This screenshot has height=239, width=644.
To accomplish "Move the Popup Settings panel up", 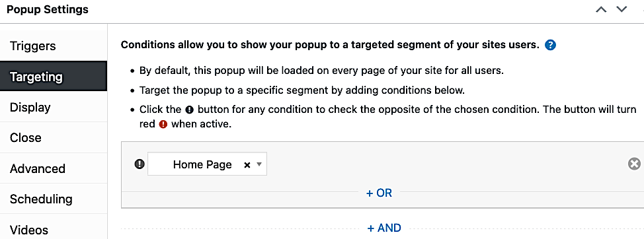I will coord(601,9).
